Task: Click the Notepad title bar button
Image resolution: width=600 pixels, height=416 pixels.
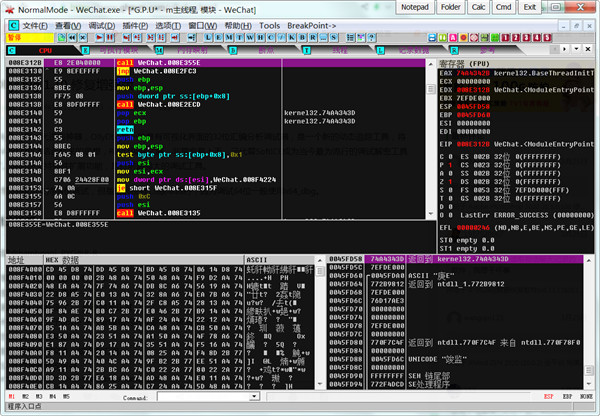Action: tap(415, 7)
